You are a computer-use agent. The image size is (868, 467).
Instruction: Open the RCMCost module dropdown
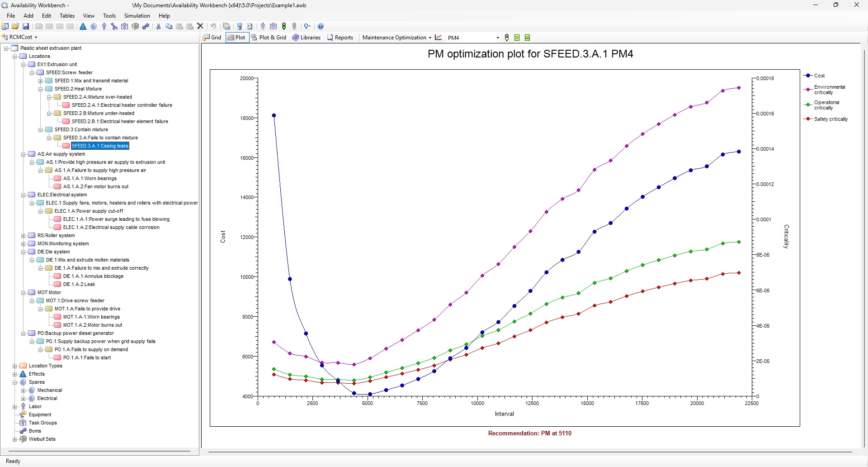click(21, 37)
